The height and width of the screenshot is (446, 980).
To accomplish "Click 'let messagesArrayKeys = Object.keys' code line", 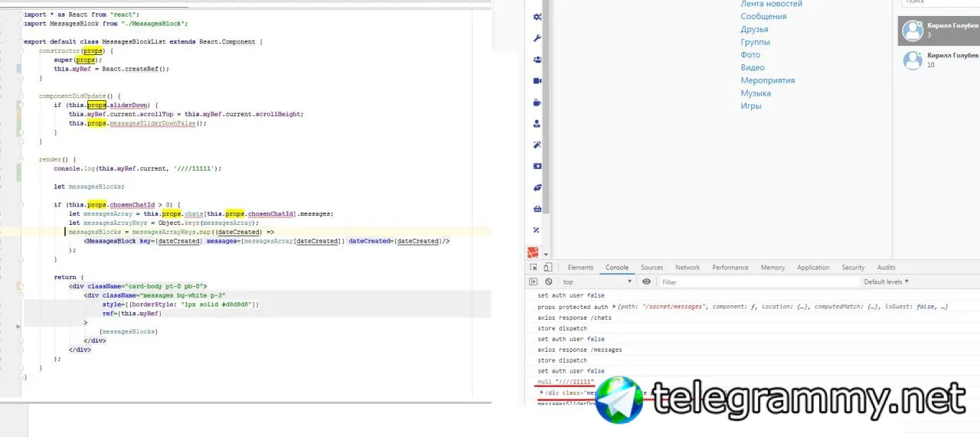I will click(x=164, y=223).
